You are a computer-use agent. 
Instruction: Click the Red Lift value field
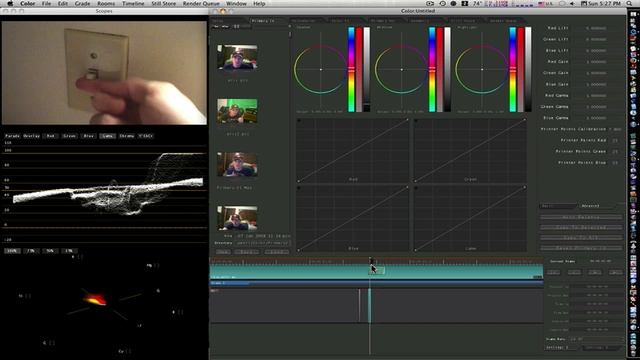coord(596,28)
